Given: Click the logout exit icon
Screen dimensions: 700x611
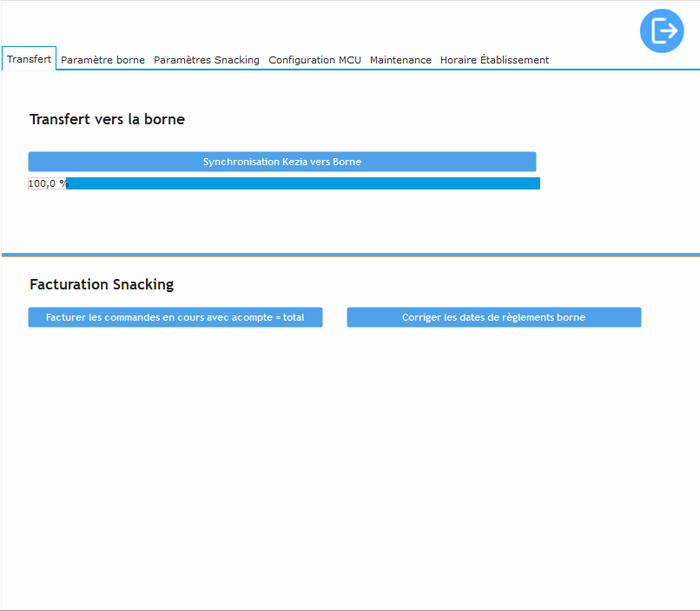Looking at the screenshot, I should (x=662, y=30).
